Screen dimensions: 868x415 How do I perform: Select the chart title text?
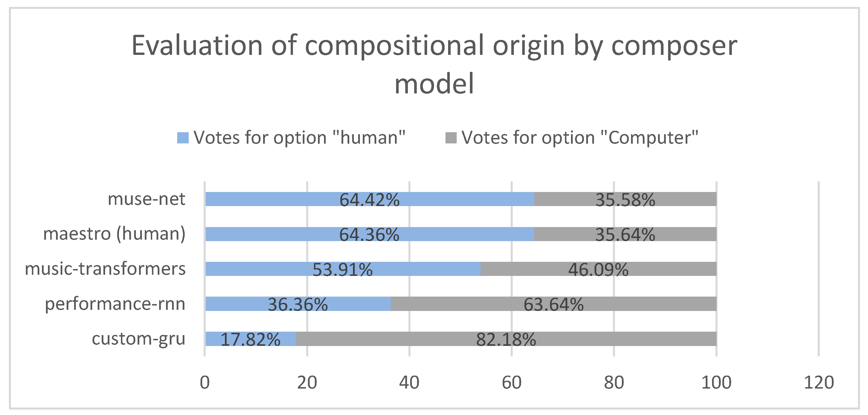[434, 64]
